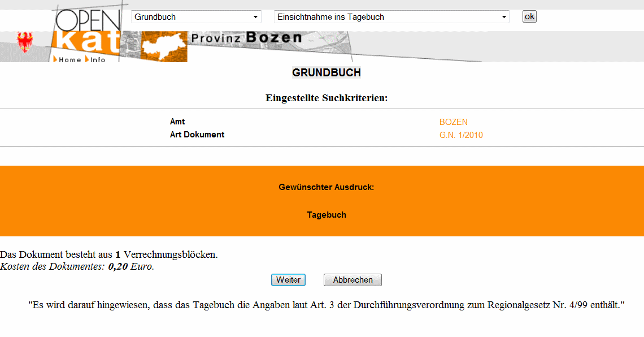Select the G.N. 1/2010 document value
This screenshot has height=337, width=644.
click(x=461, y=135)
